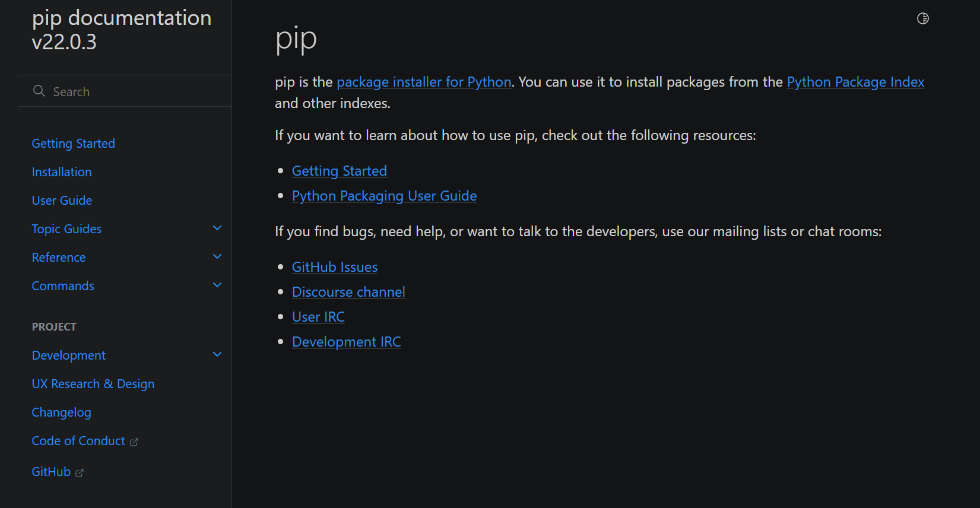The height and width of the screenshot is (508, 980).
Task: Click the chevron icon next to Development
Action: [217, 354]
